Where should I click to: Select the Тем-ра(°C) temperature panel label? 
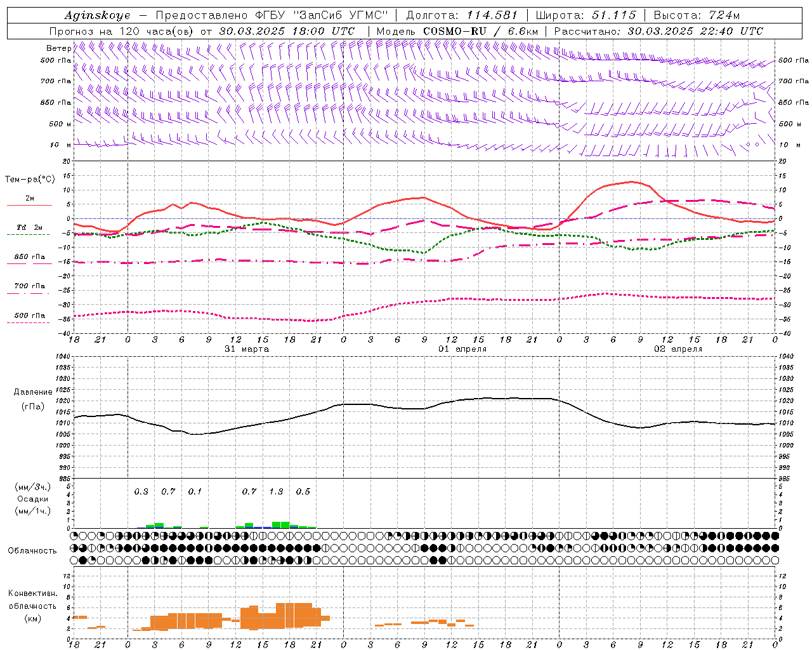point(30,179)
